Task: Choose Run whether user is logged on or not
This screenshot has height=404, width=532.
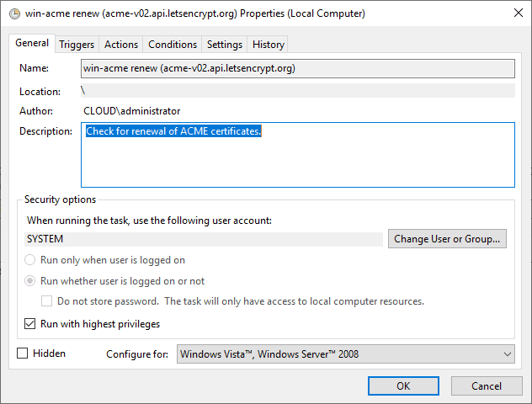Action: coord(31,281)
